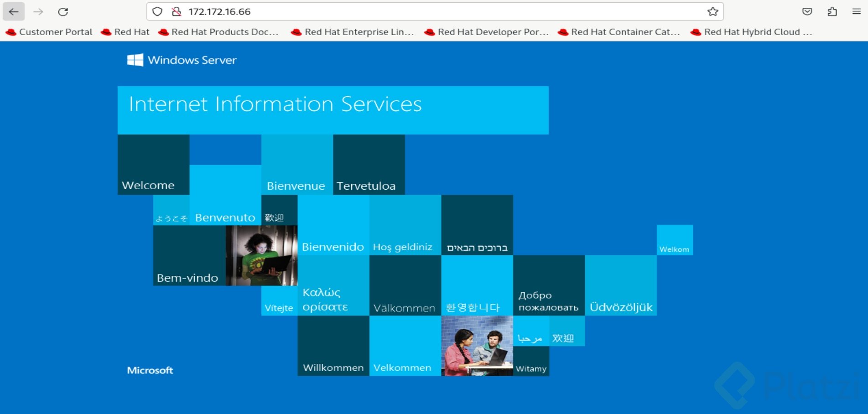Screen dimensions: 868x414
Task: Click the Benvenuto tile
Action: [x=225, y=195]
